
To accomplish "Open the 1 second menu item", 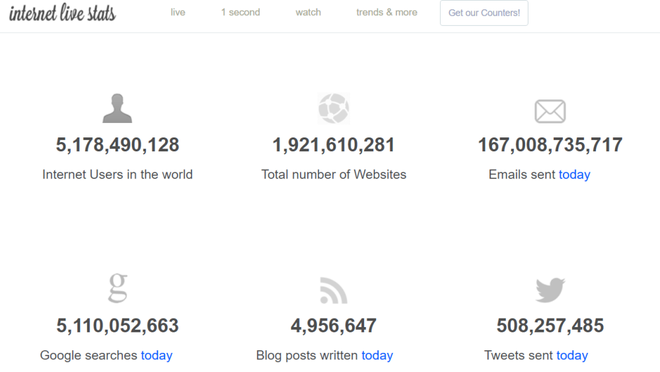I will coord(241,13).
